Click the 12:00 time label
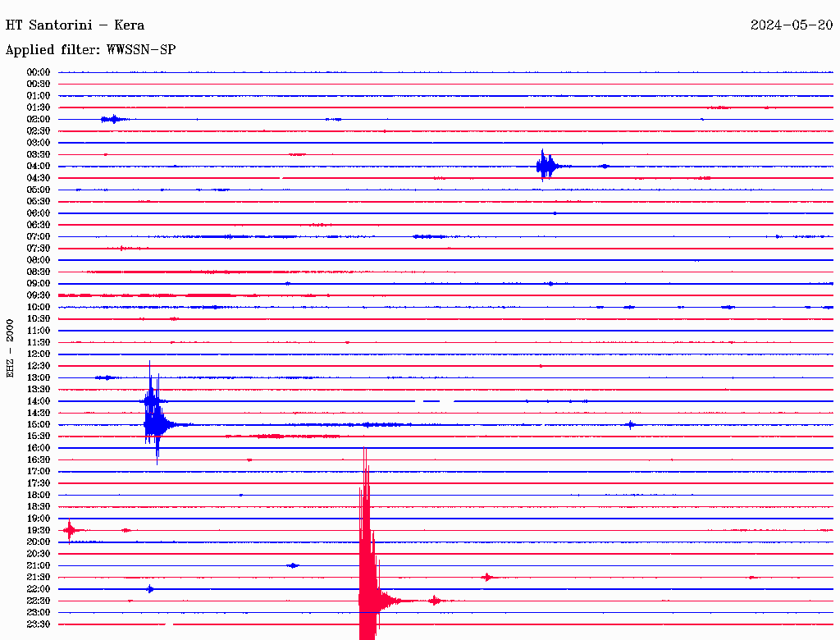Viewport: 840px width, 640px height. point(39,354)
